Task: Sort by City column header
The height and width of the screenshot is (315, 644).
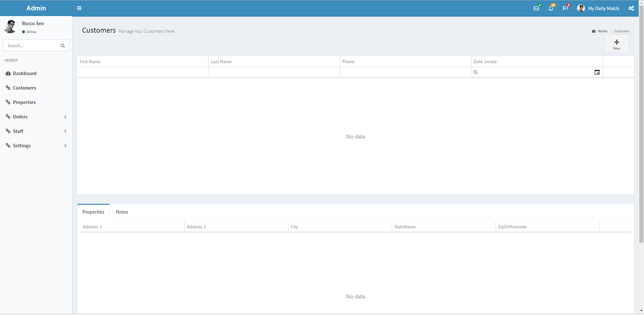Action: (x=340, y=227)
